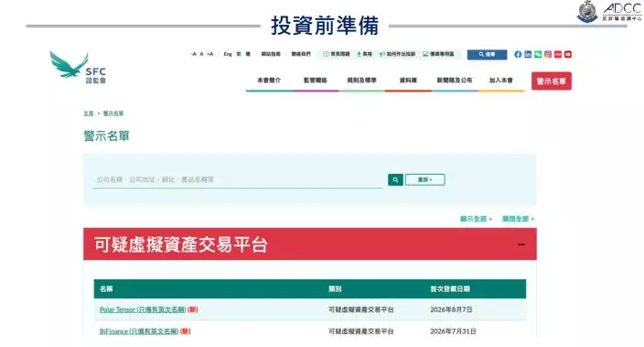Image resolution: width=644 pixels, height=347 pixels.
Task: Open 網站指南 link
Action: (271, 54)
